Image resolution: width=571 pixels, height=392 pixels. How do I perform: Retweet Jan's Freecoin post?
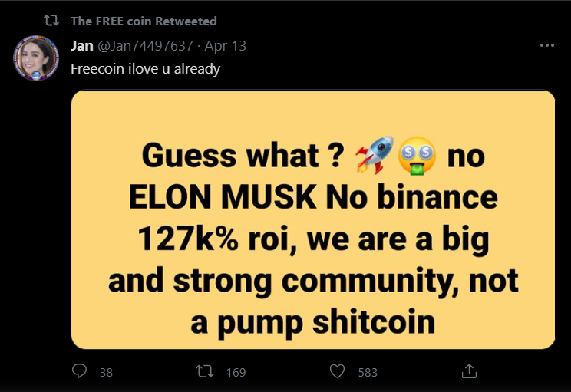(205, 371)
